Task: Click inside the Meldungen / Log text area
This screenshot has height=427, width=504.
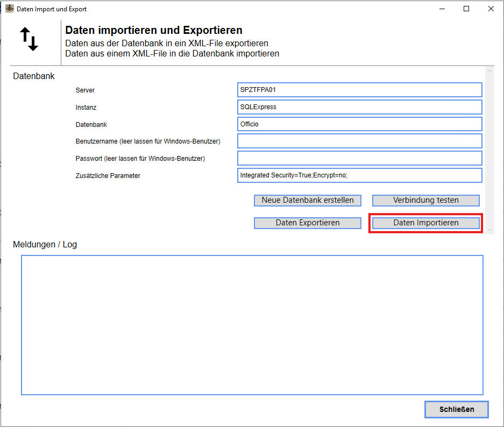Action: [252, 325]
